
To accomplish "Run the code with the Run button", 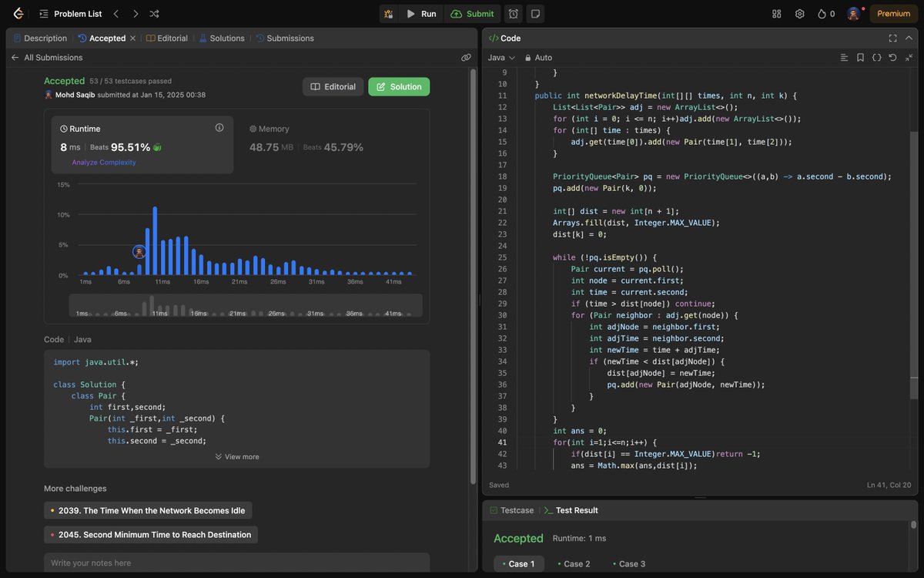I will [x=421, y=14].
